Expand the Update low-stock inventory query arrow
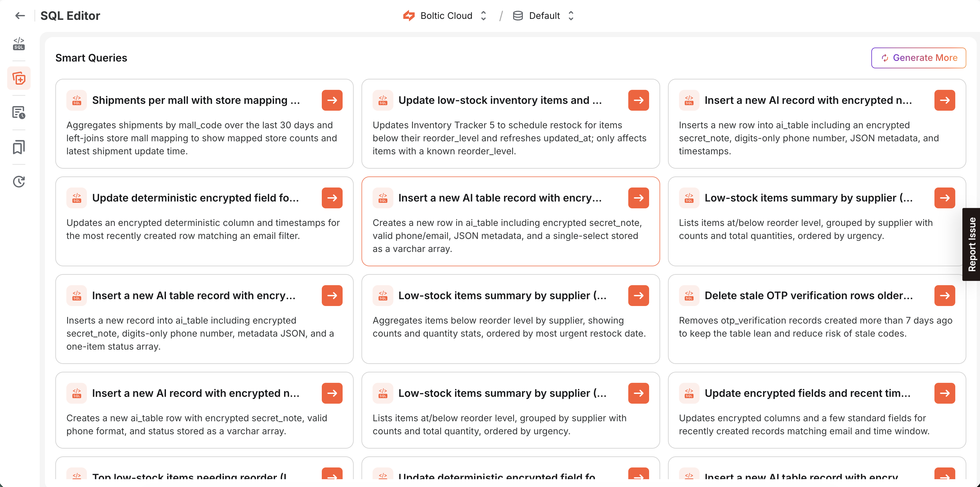 (x=638, y=100)
